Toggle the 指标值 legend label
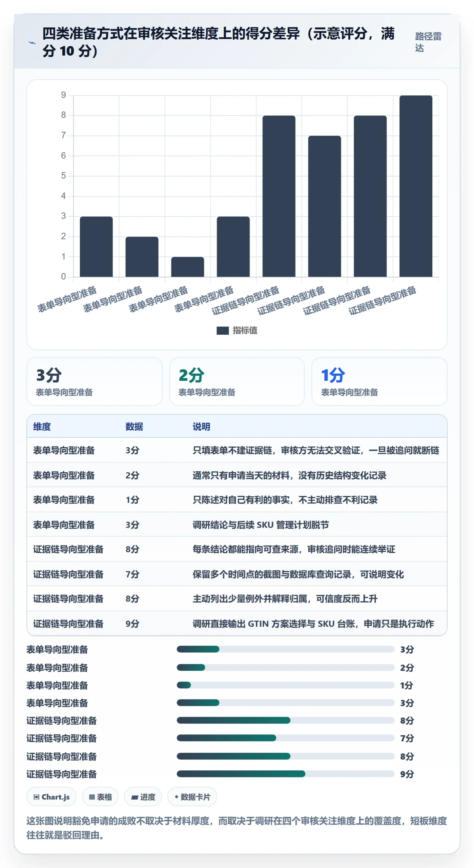Screen dimensions: 474x868 point(245,331)
